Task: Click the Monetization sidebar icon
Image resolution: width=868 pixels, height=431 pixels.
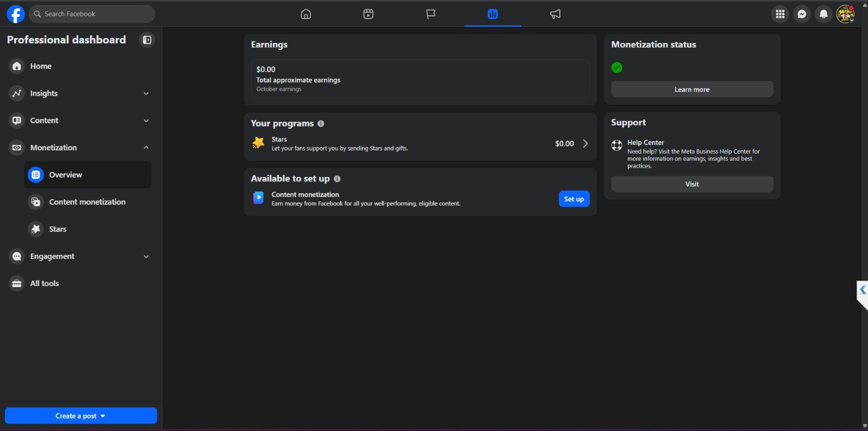Action: 17,148
